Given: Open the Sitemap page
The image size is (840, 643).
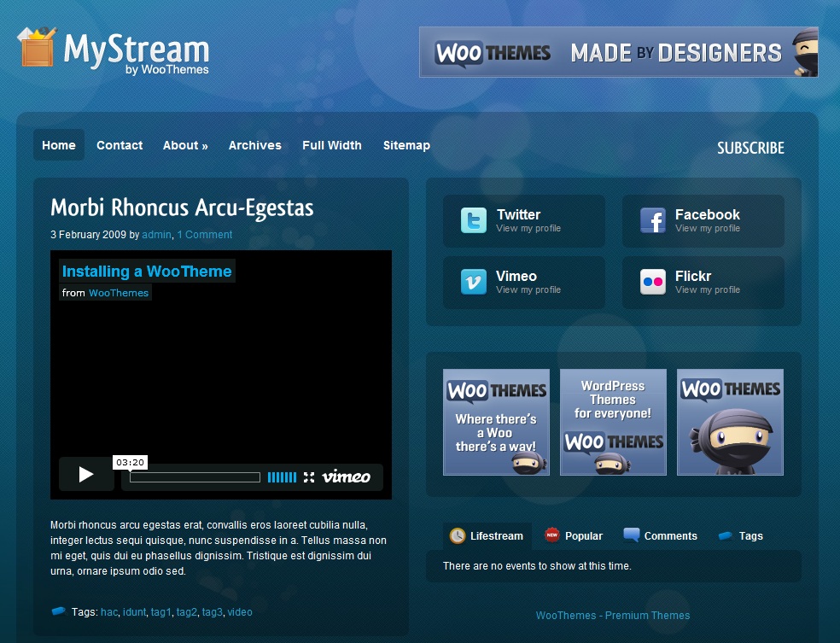Looking at the screenshot, I should tap(406, 145).
